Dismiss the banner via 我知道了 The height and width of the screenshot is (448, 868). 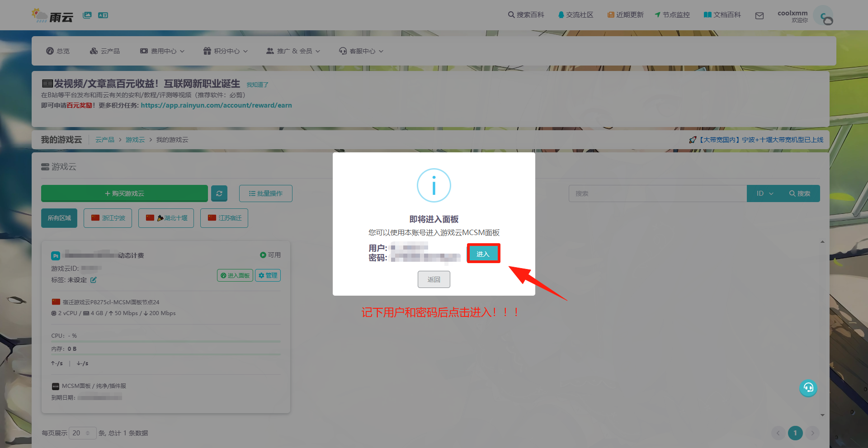click(257, 85)
